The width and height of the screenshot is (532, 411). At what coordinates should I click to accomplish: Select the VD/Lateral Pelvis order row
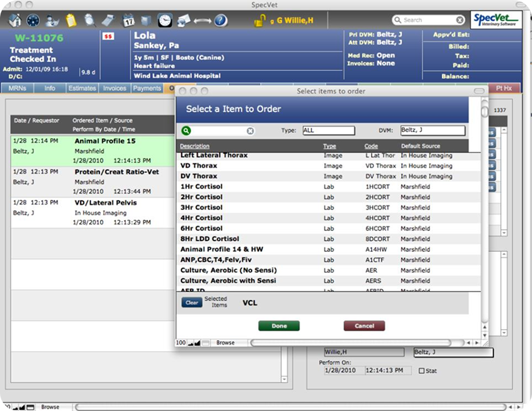click(x=93, y=212)
